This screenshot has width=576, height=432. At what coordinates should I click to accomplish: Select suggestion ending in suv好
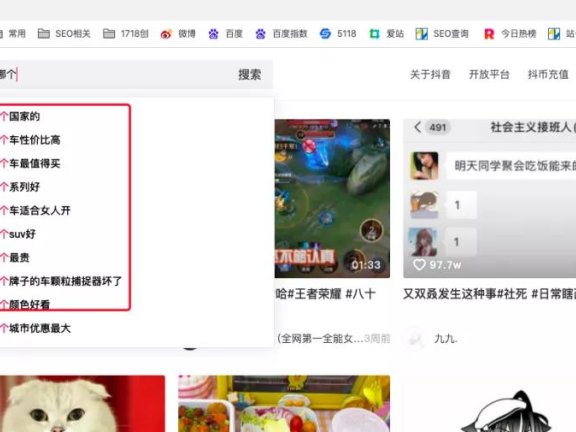pyautogui.click(x=18, y=234)
